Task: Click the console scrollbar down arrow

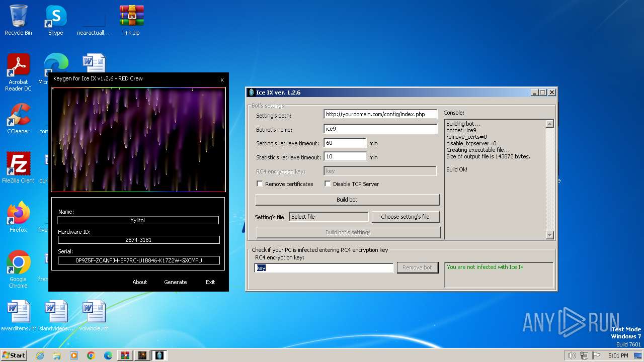Action: 549,235
